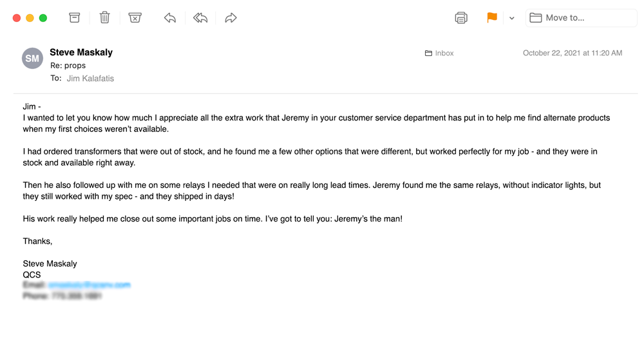Screen dimensions: 644x338
Task: Print the email with the printer icon
Action: pyautogui.click(x=461, y=18)
